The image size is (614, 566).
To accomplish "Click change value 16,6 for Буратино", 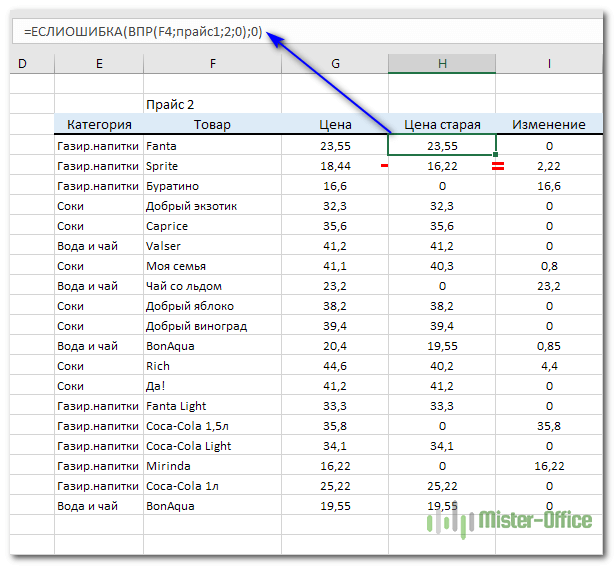I will [x=549, y=186].
